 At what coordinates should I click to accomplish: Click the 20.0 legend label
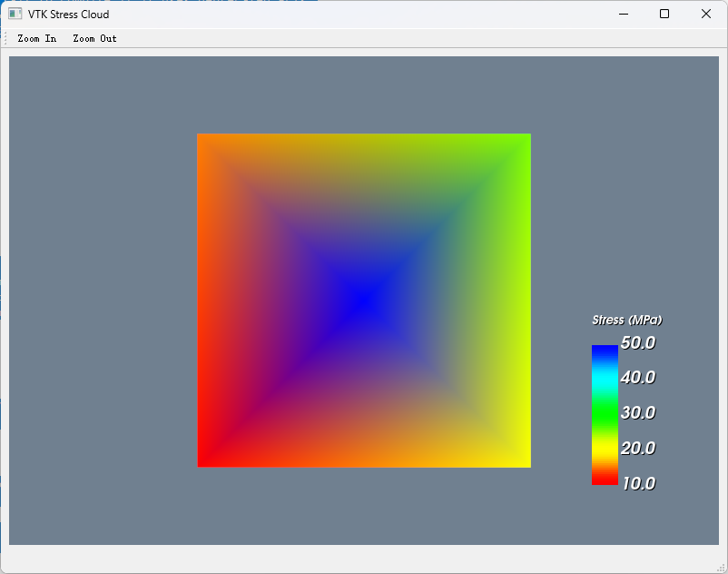pos(638,448)
